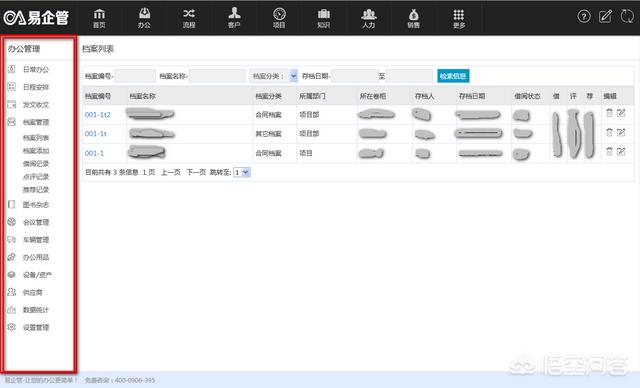This screenshot has width=640, height=388.
Task: Click the 其它档案 category cell
Action: pos(269,134)
